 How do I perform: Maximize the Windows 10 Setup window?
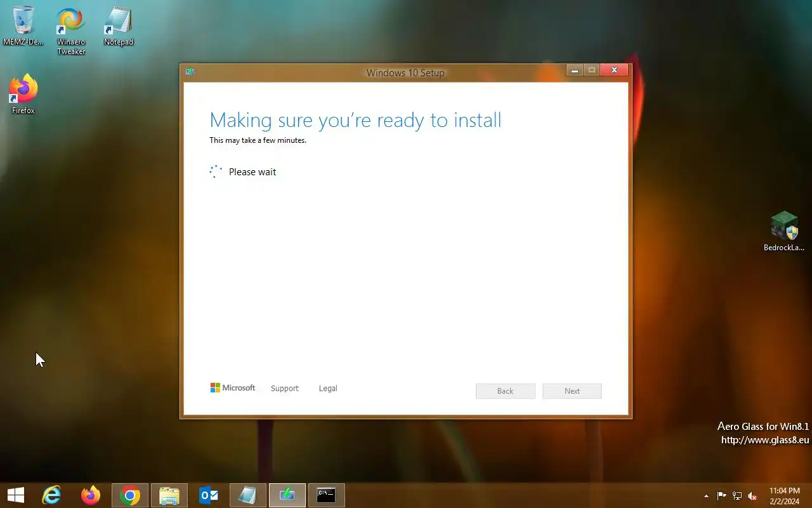tap(592, 70)
